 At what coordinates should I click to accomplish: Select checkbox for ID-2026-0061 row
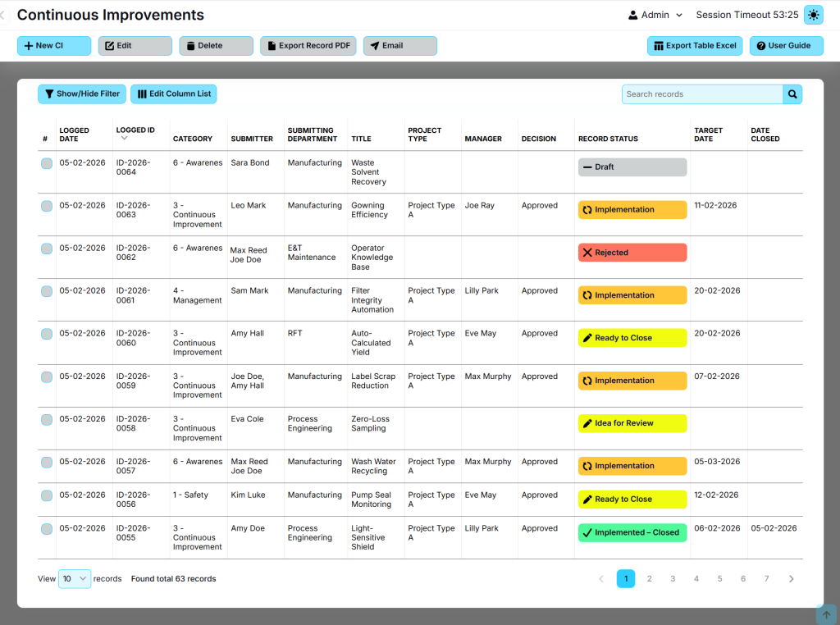click(x=47, y=291)
